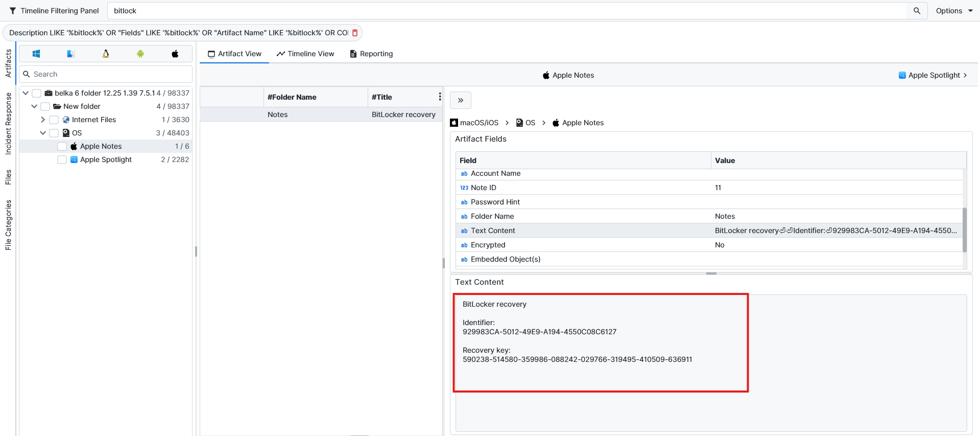Open the Options dropdown menu
Screen dimensions: 980x436
tap(953, 11)
